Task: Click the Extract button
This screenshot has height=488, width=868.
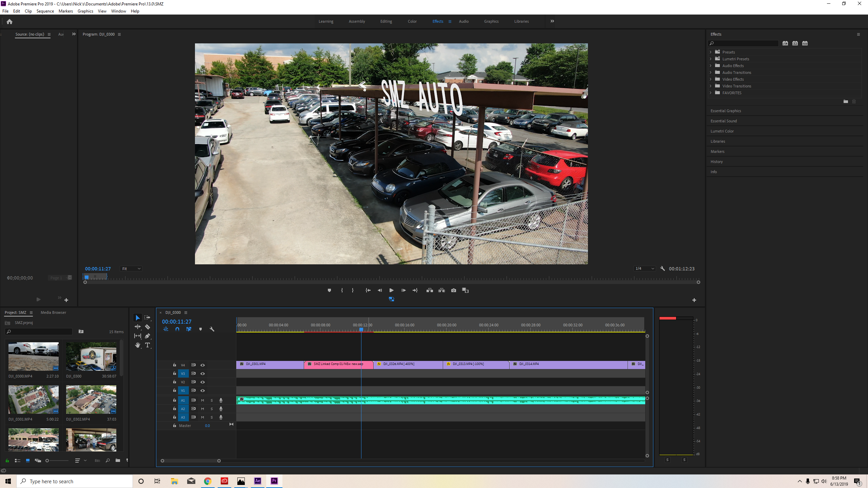Action: pyautogui.click(x=441, y=290)
